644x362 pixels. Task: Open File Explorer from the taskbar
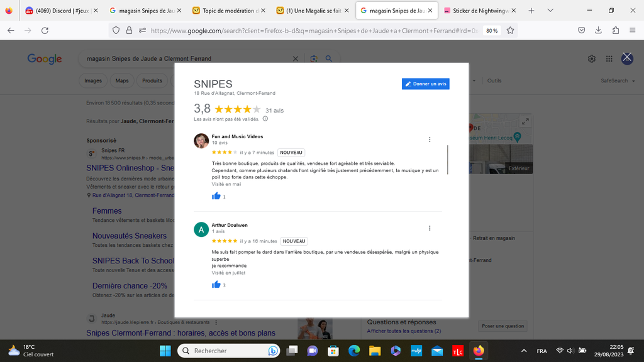click(375, 351)
